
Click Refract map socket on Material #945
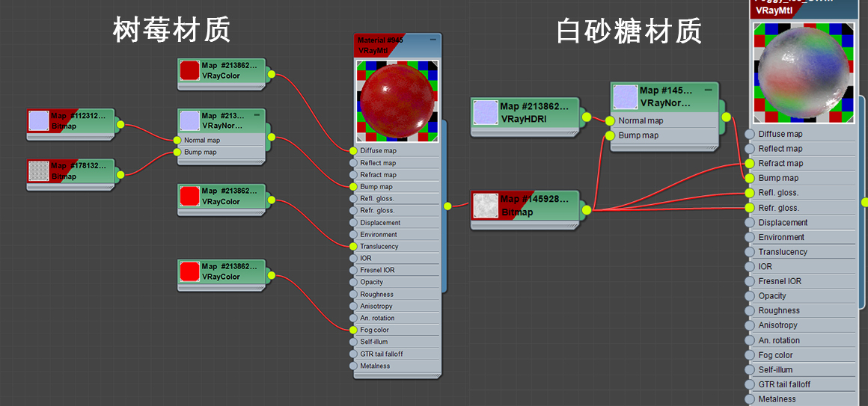point(353,175)
